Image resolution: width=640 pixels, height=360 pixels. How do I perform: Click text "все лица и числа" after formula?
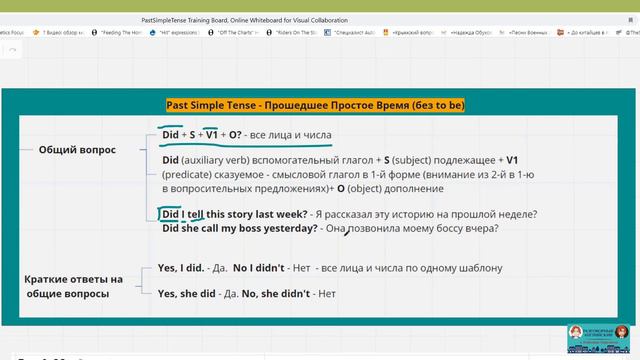[x=291, y=135]
